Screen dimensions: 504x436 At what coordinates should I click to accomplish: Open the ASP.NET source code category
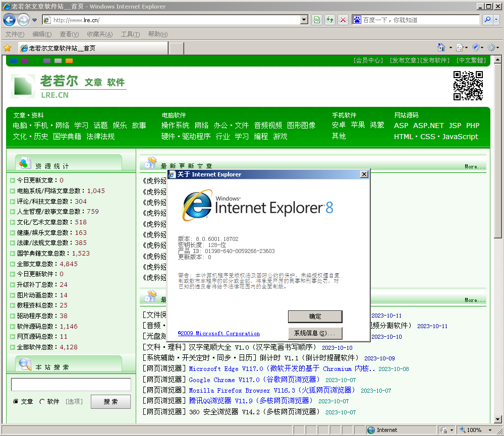pos(428,126)
